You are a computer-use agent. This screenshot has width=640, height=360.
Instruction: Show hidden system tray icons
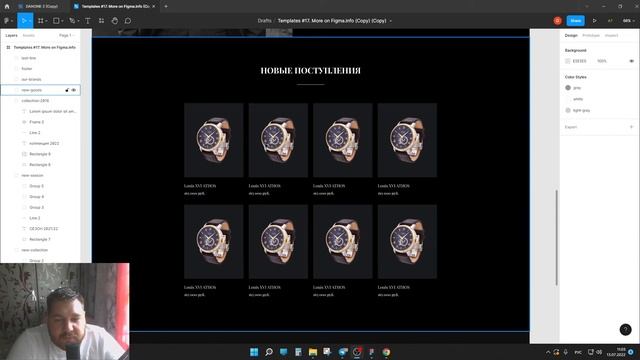tap(548, 352)
